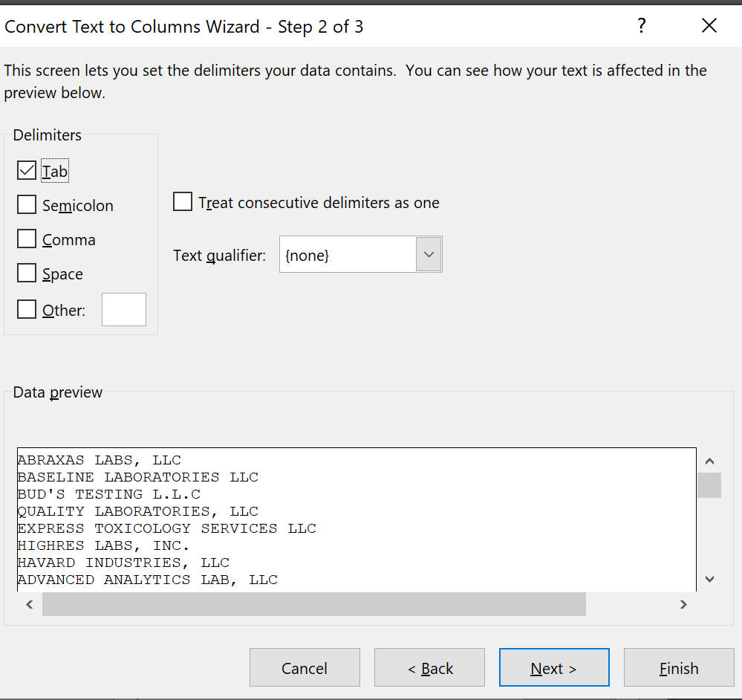Enable the Space delimiter
Image resolution: width=742 pixels, height=700 pixels.
(26, 273)
